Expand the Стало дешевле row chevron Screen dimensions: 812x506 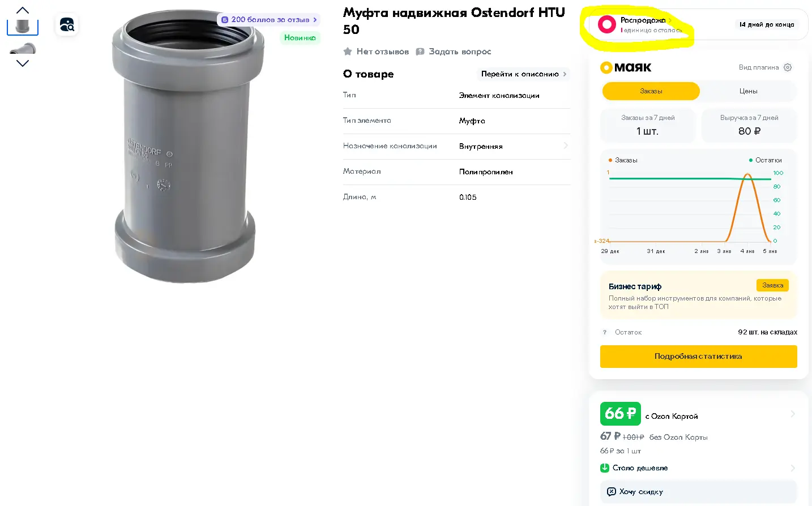pyautogui.click(x=793, y=468)
